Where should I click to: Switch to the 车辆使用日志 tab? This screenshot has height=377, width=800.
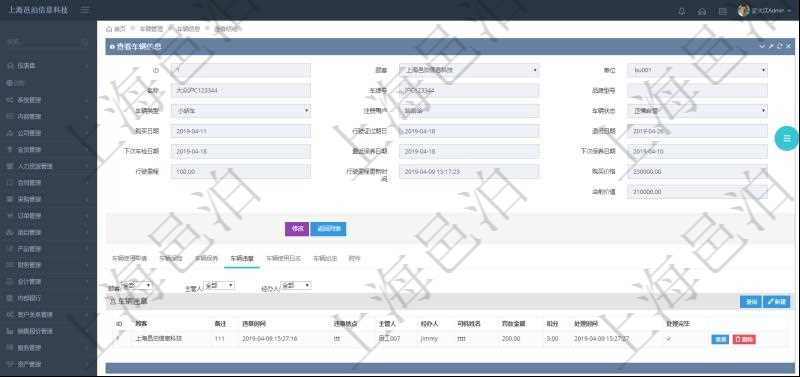point(283,259)
